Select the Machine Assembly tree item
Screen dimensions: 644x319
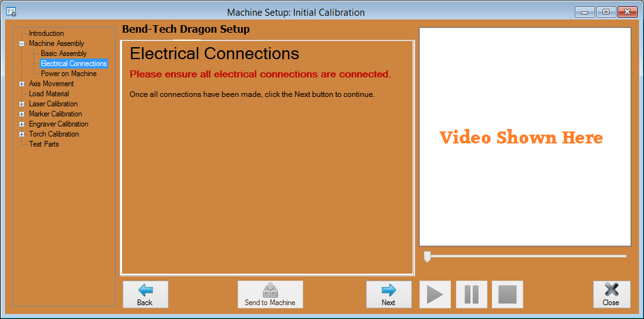[57, 43]
